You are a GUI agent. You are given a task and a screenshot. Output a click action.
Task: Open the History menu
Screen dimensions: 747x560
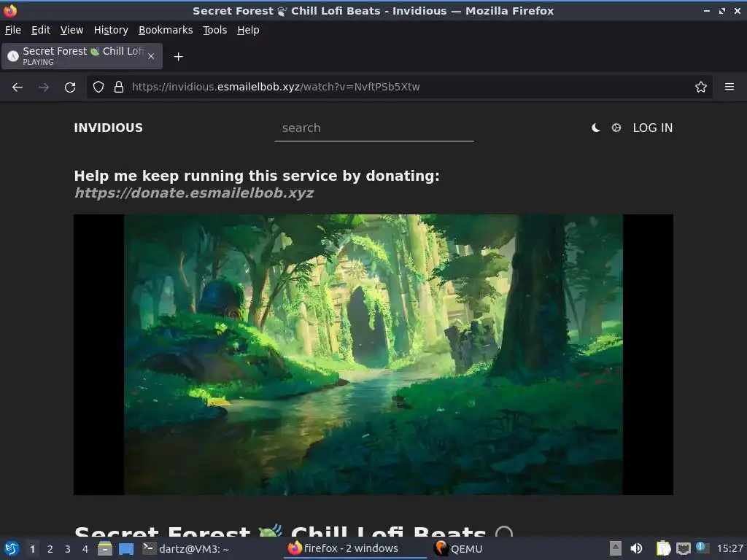coord(111,30)
